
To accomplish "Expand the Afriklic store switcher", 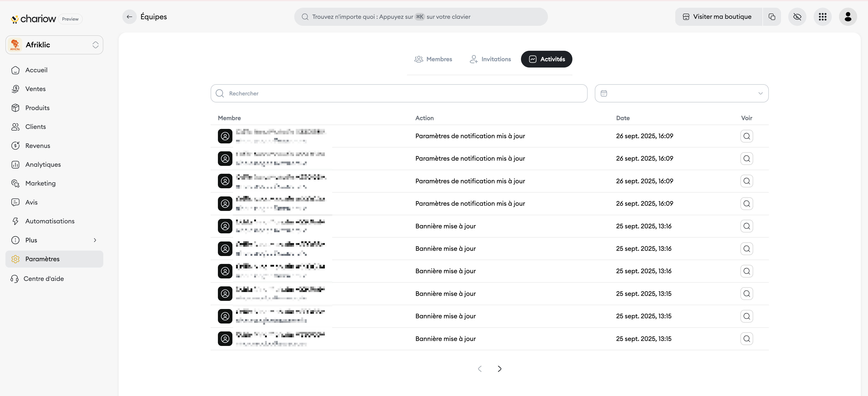I will coord(54,45).
